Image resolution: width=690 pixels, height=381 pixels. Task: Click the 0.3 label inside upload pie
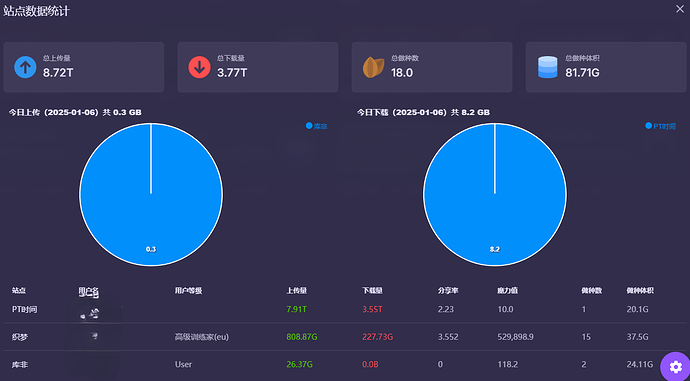(151, 249)
